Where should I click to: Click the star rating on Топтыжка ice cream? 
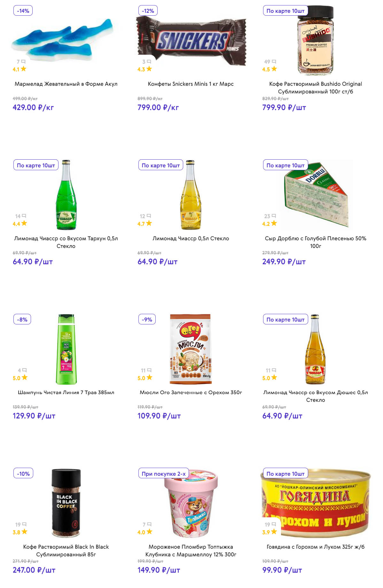coord(149,532)
